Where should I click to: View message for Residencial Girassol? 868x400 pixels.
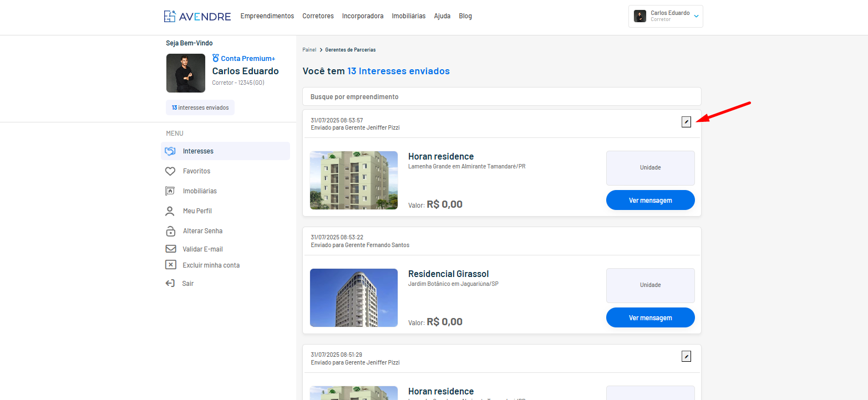650,317
